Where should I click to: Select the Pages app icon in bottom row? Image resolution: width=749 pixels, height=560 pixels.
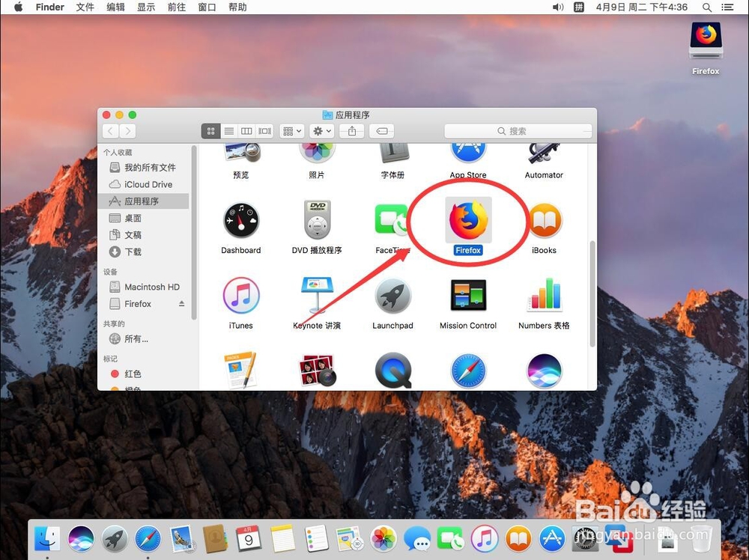240,371
